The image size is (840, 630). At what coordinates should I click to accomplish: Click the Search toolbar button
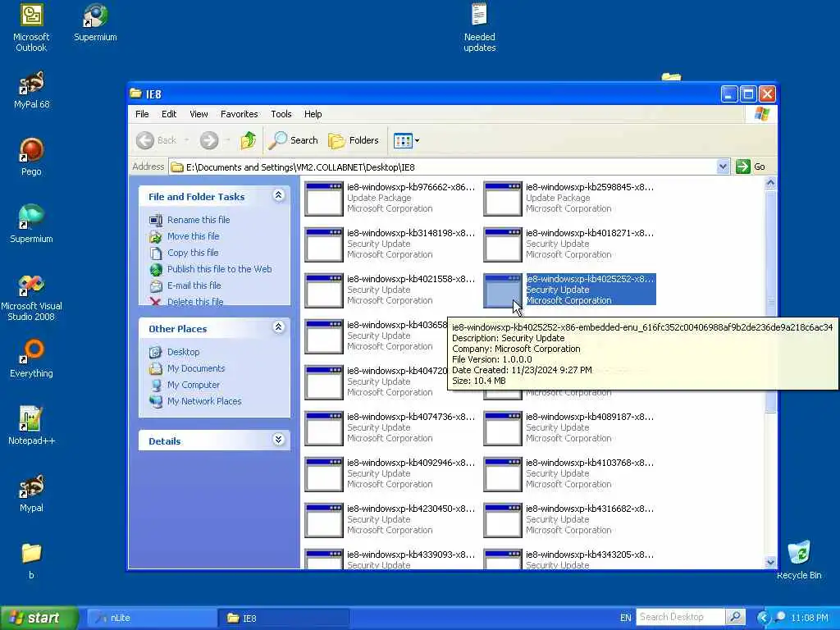(x=293, y=140)
